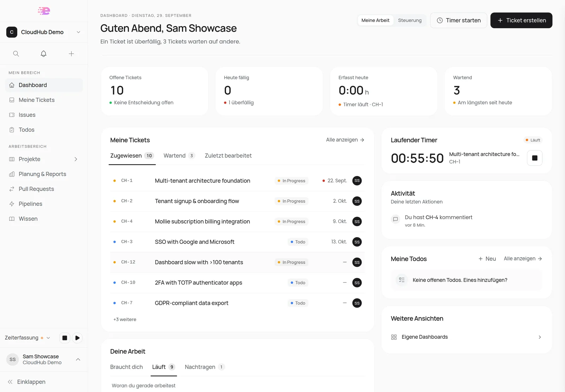Open Pull Requests in sidebar

44,189
